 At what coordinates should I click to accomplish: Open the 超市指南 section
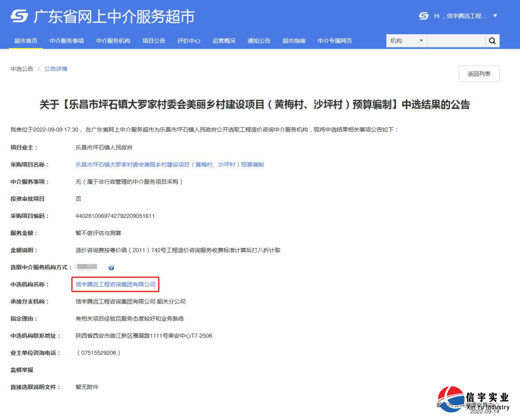click(x=294, y=41)
